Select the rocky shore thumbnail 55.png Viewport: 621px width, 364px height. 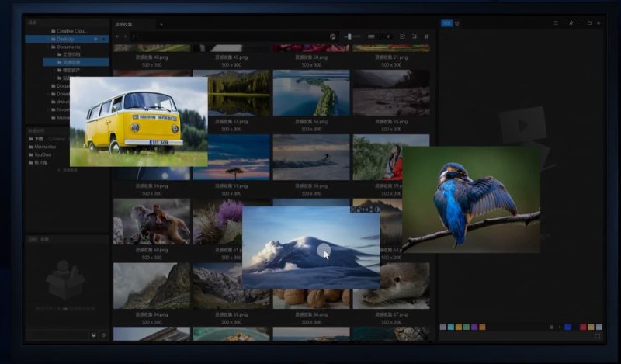[391, 93]
